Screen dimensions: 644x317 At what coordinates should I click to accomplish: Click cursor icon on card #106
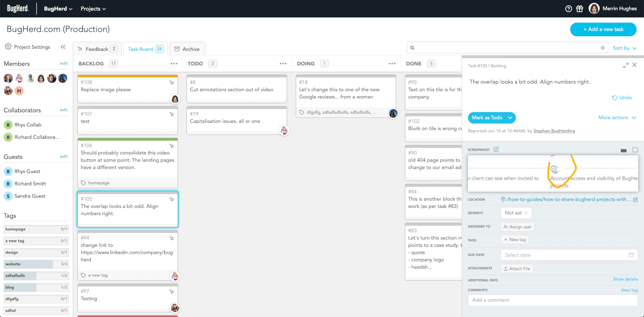coord(172,146)
